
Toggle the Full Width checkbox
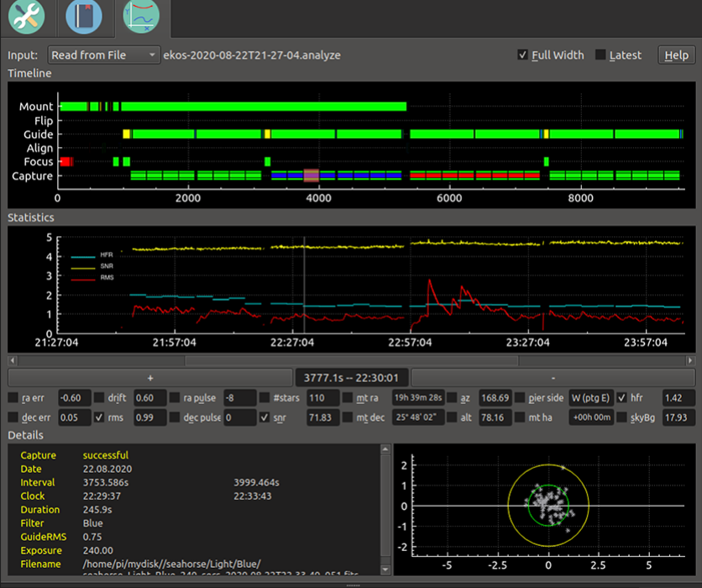(523, 55)
